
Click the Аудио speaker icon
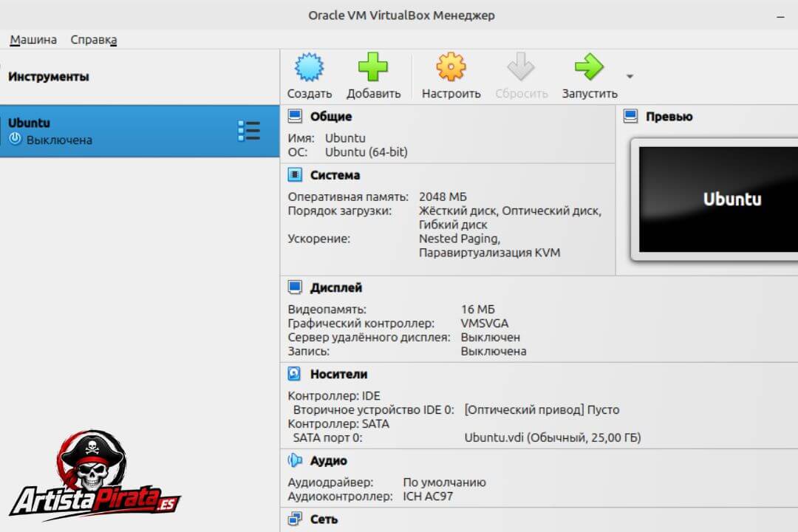(295, 460)
